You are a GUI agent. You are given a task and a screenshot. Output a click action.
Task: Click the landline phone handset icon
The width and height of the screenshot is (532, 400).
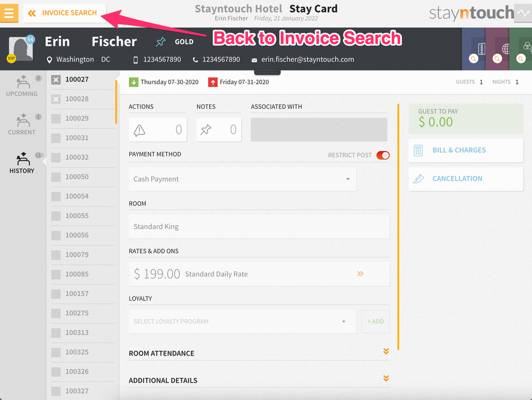(195, 60)
